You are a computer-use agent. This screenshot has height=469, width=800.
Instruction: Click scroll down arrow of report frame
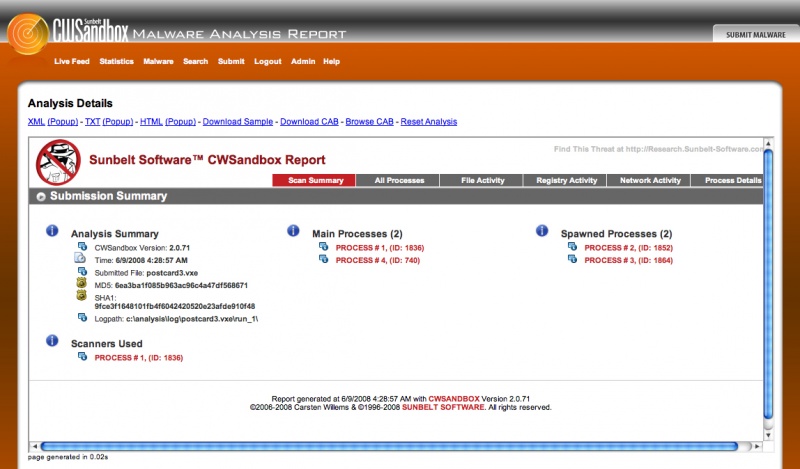click(768, 435)
